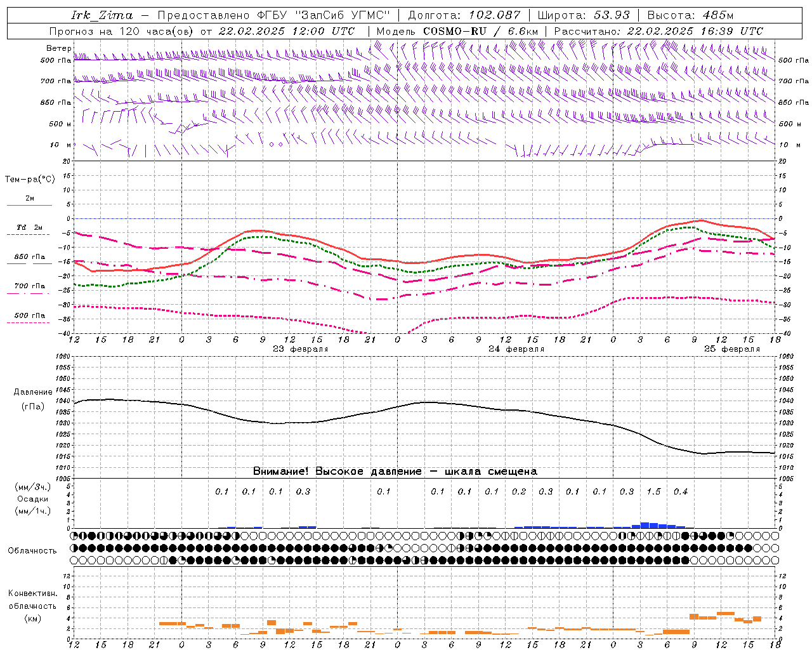812x650 pixels.
Task: Click the Давление panel label
Action: pos(33,392)
